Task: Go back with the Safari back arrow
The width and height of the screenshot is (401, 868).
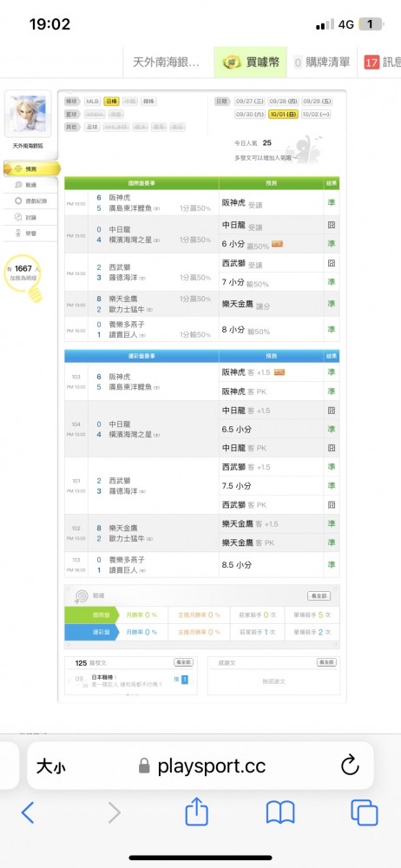Action: pyautogui.click(x=28, y=812)
